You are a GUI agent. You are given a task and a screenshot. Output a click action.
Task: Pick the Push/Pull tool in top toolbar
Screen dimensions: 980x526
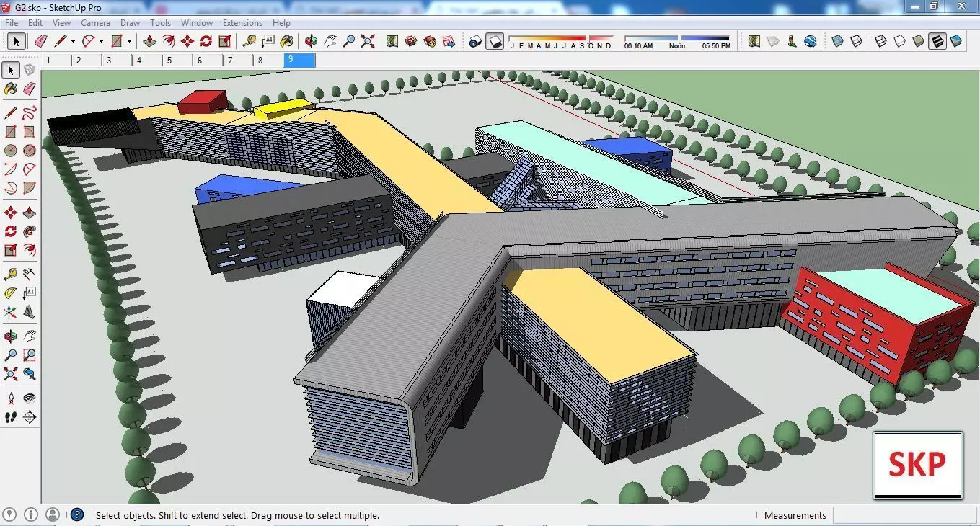[x=149, y=41]
